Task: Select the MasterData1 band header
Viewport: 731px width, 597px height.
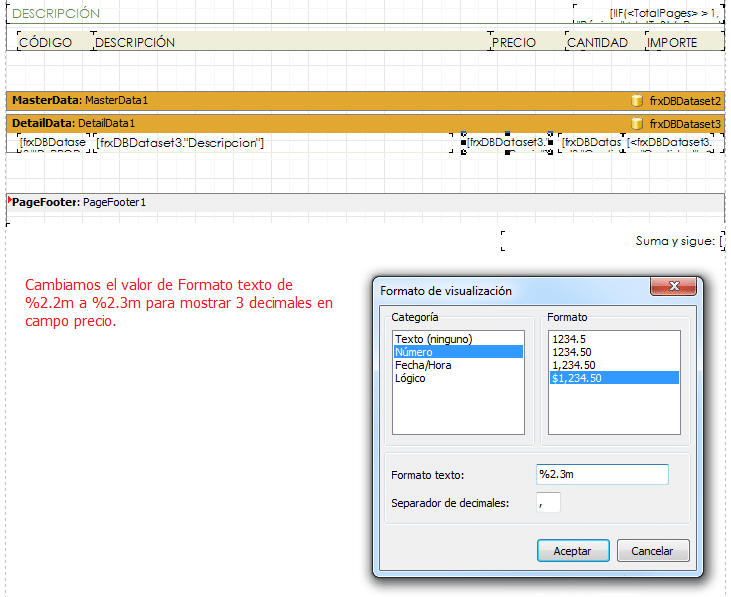Action: pyautogui.click(x=366, y=101)
